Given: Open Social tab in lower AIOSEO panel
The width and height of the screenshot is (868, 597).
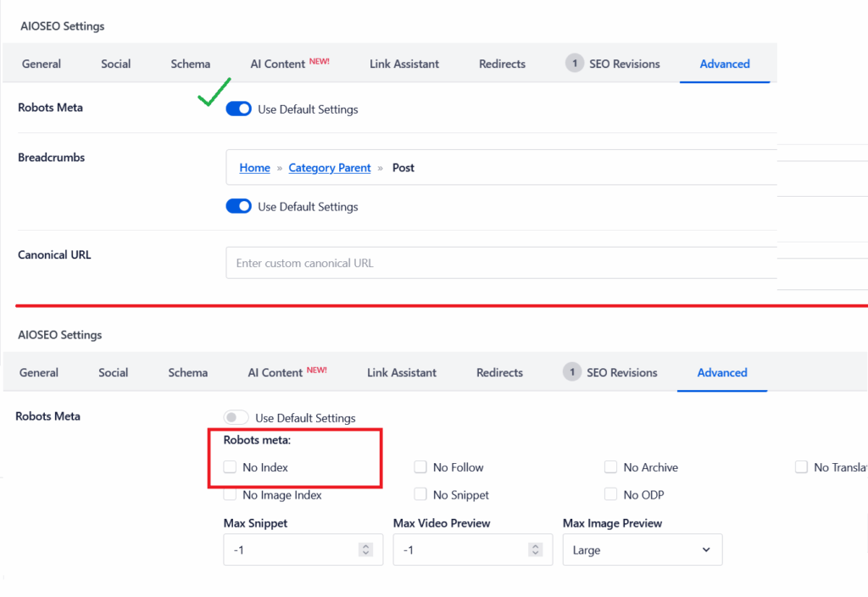Looking at the screenshot, I should coord(113,373).
